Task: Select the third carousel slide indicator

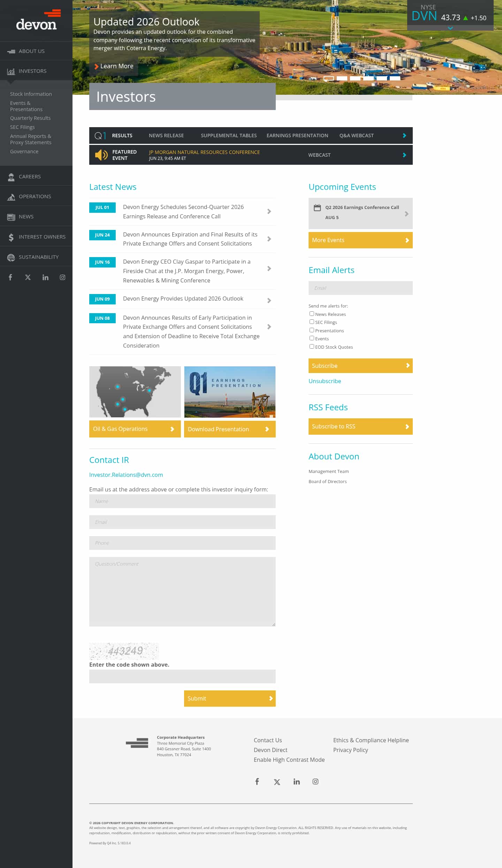Action: pos(355,78)
